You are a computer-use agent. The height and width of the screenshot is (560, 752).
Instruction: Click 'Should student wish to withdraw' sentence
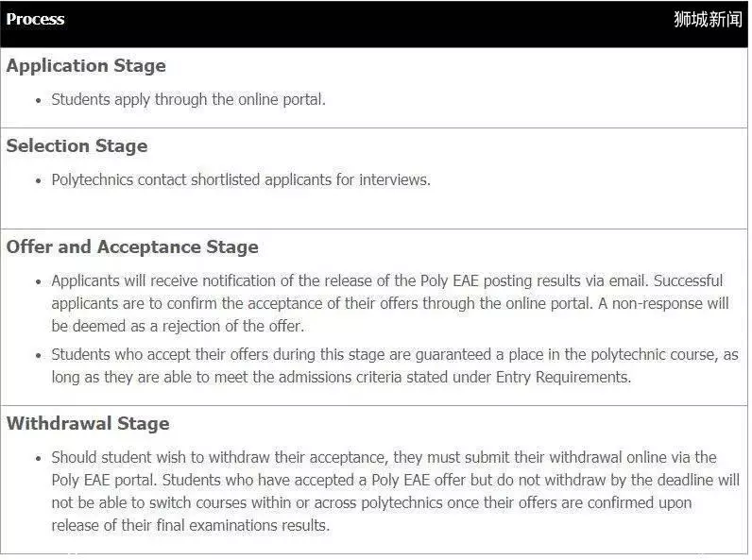[x=385, y=457]
